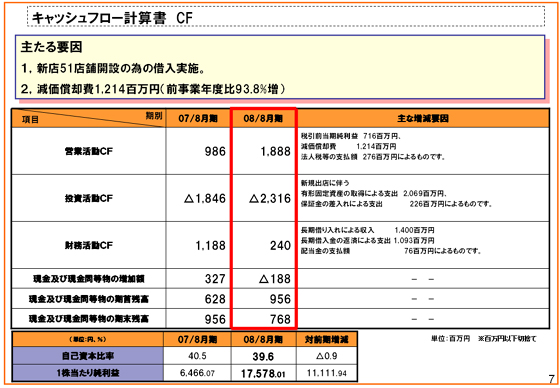Click the "単位:百万円" unit note

coord(450,339)
